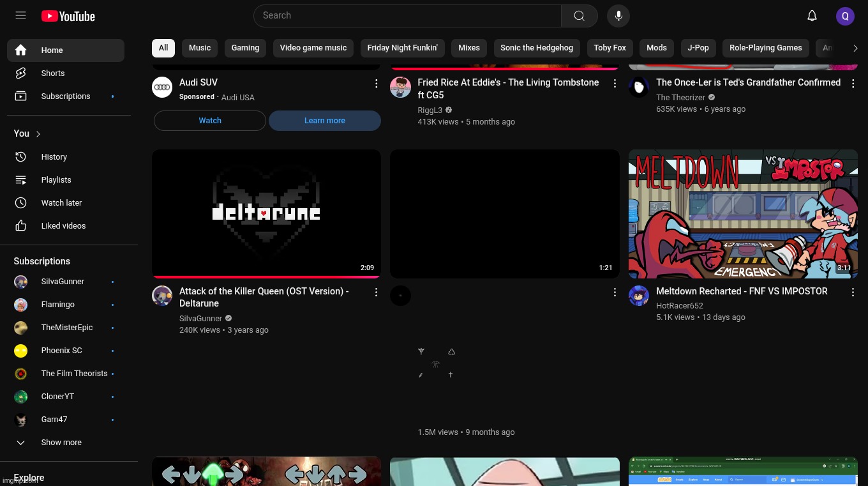Select the Mods filter chip

click(x=657, y=48)
